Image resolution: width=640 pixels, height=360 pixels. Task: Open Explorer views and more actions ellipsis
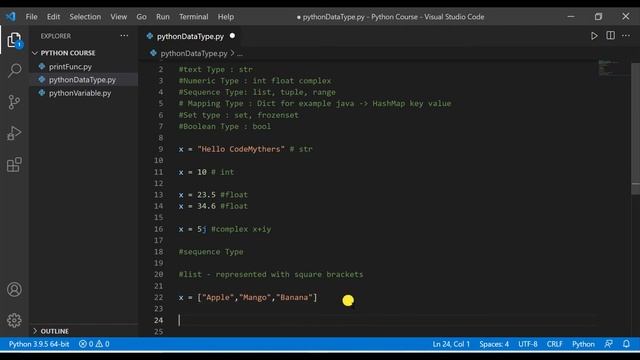(124, 36)
